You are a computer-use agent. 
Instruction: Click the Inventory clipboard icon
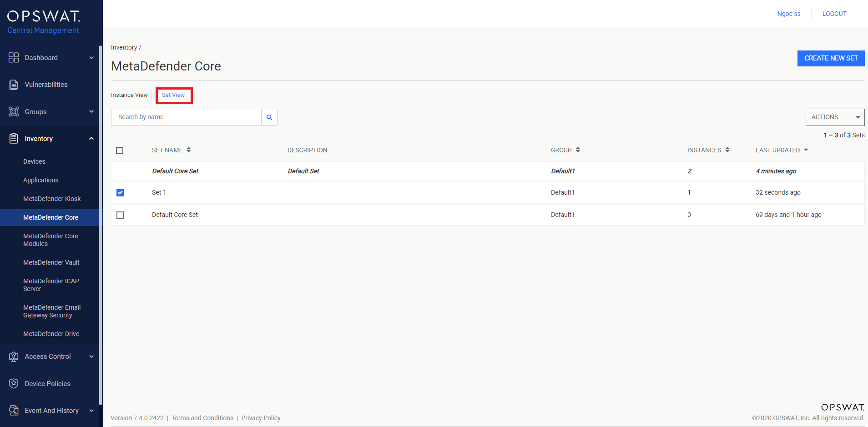[x=14, y=139]
